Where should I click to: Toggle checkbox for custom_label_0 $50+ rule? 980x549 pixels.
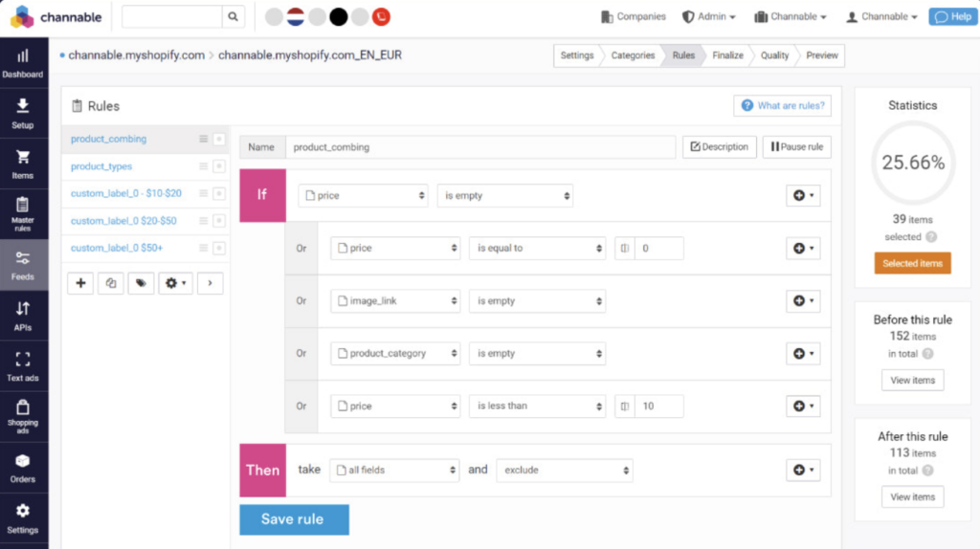219,248
